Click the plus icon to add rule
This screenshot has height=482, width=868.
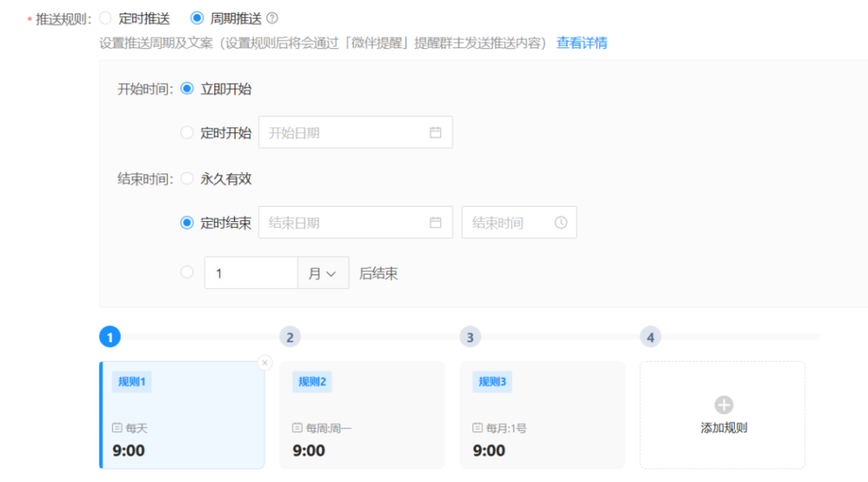[723, 406]
